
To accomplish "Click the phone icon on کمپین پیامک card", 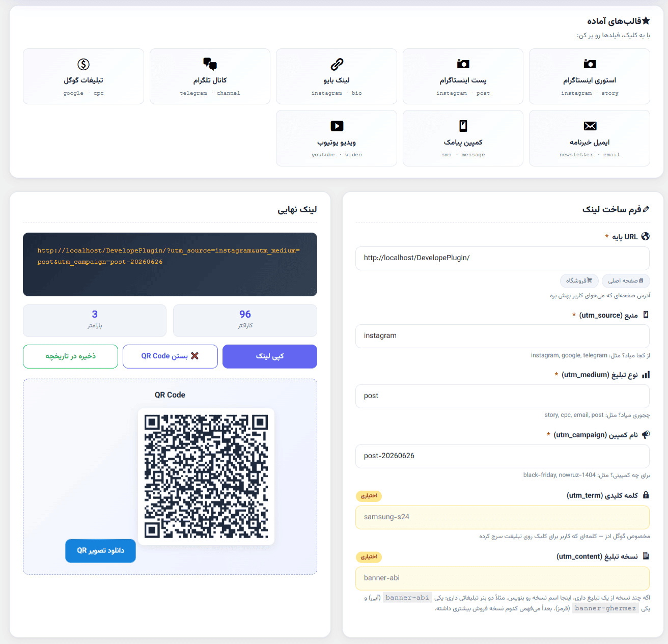I will (463, 126).
